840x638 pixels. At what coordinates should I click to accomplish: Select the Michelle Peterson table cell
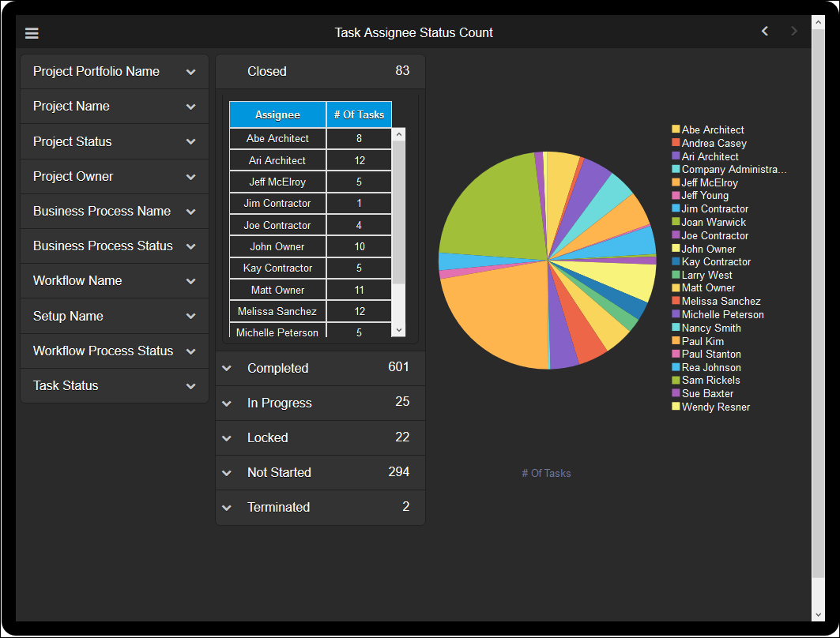pos(277,331)
